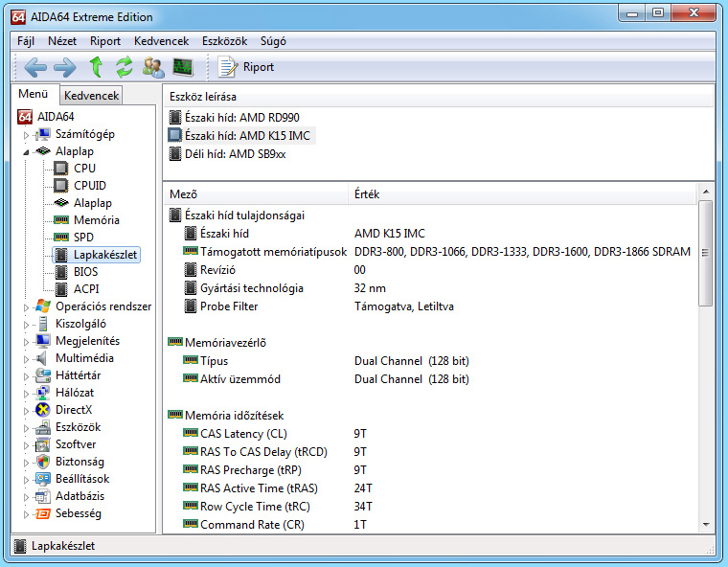728x567 pixels.
Task: Select Északi híd: AMD RD990 device
Action: click(241, 118)
